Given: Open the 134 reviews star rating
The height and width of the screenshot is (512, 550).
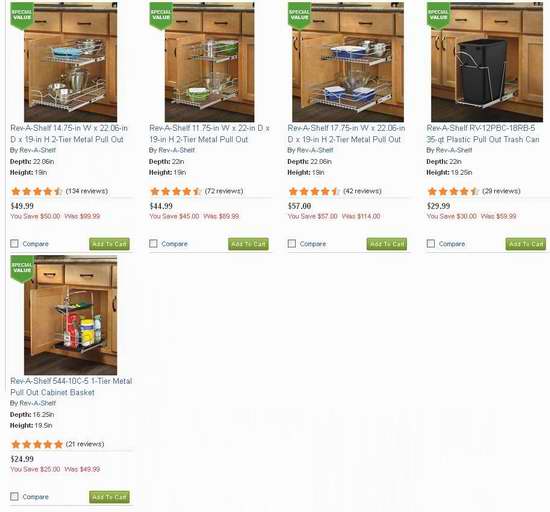Looking at the screenshot, I should (37, 191).
